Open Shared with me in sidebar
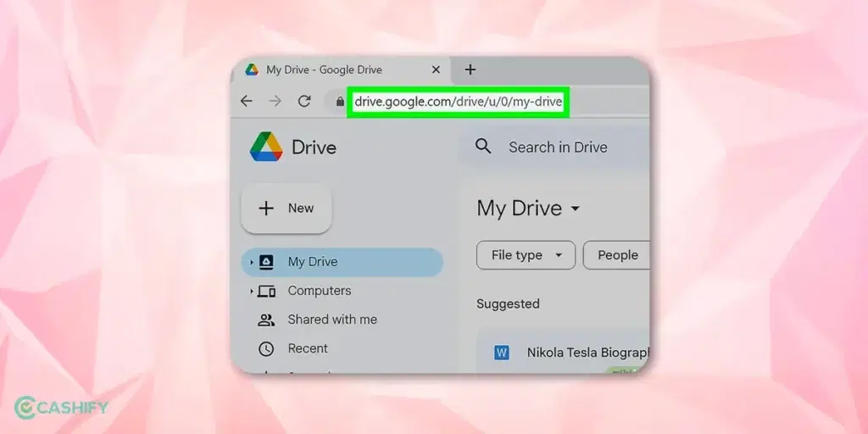Screen dimensions: 868x434 (x=332, y=320)
